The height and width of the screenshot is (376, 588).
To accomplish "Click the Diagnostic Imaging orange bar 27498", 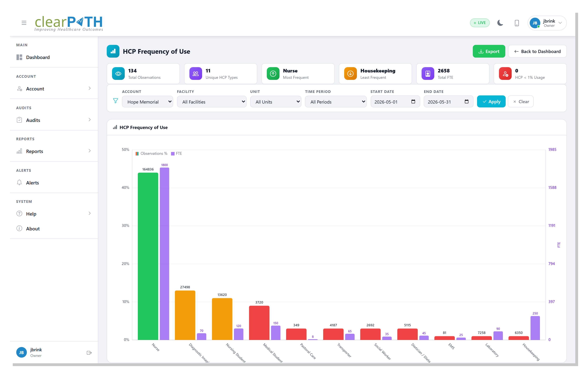I will pyautogui.click(x=185, y=315).
